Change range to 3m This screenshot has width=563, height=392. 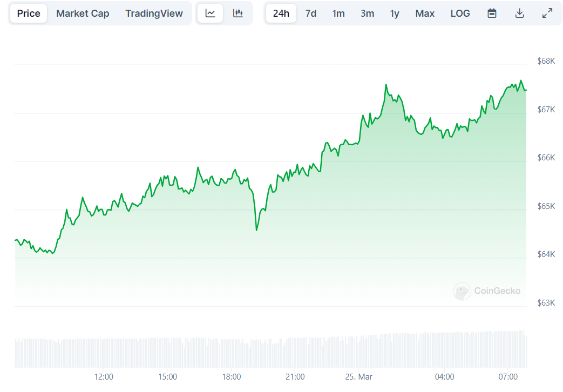click(367, 13)
